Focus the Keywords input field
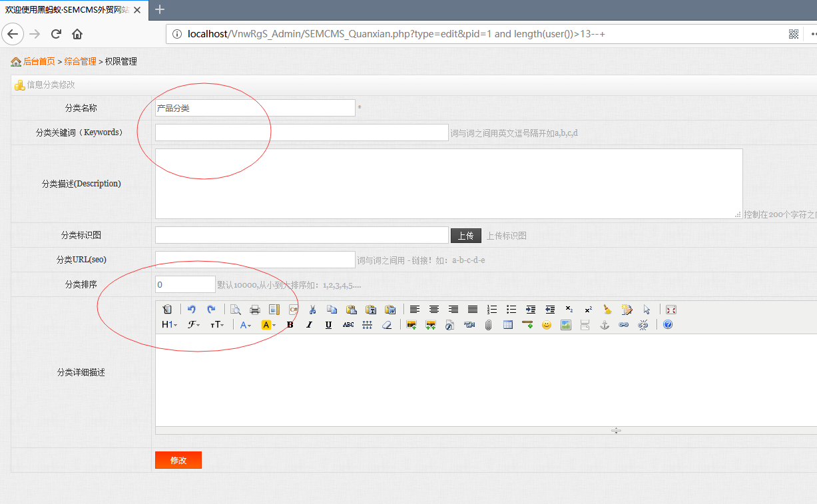Image resolution: width=817 pixels, height=504 pixels. coord(302,132)
